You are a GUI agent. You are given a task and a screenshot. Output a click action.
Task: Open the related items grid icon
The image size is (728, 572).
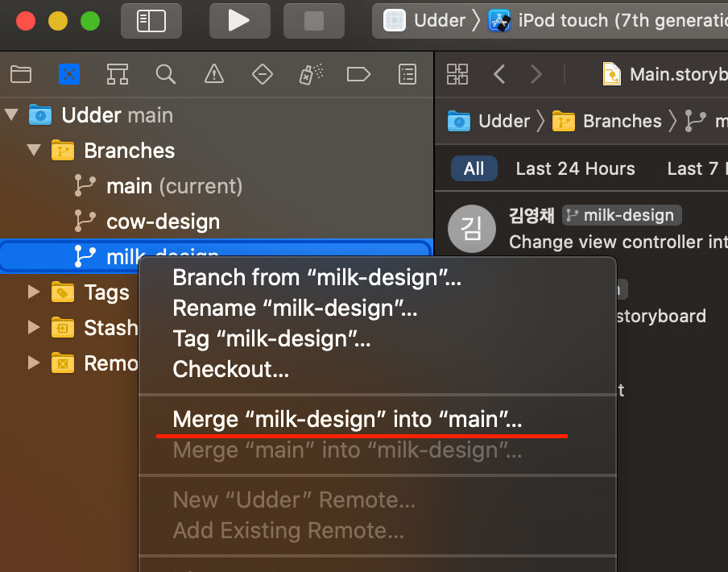[x=457, y=74]
